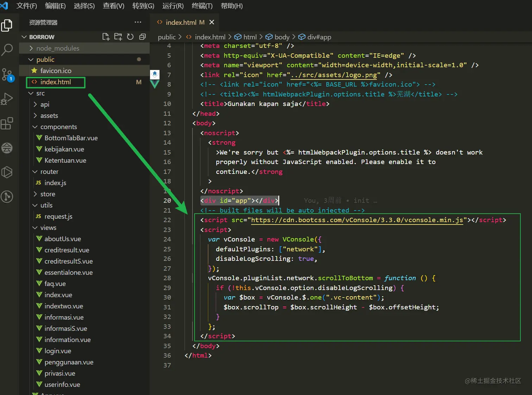This screenshot has width=532, height=395.
Task: Collapse all folders in explorer
Action: coord(142,37)
